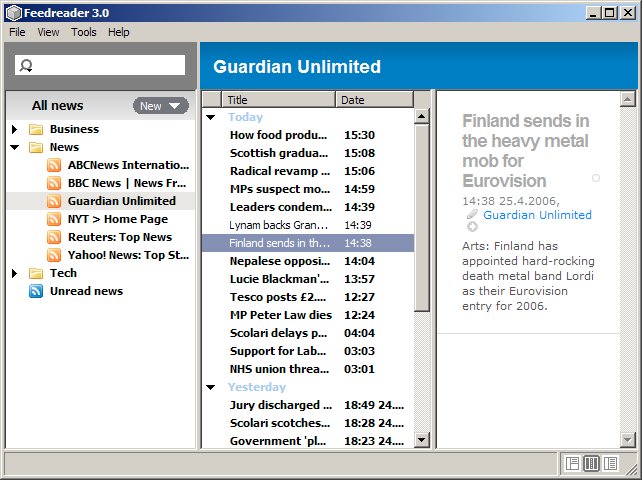Viewport: 642px width, 480px height.
Task: Open the View menu
Action: tap(48, 32)
